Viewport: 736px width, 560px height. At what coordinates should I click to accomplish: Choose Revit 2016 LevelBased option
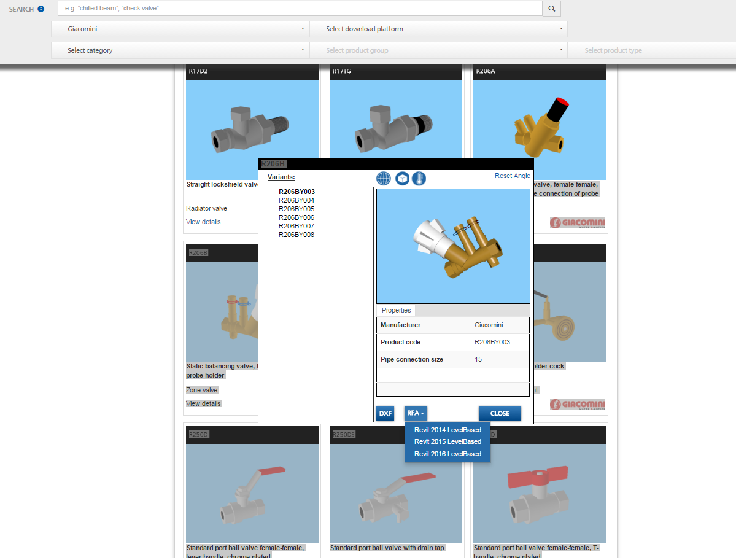tap(447, 454)
